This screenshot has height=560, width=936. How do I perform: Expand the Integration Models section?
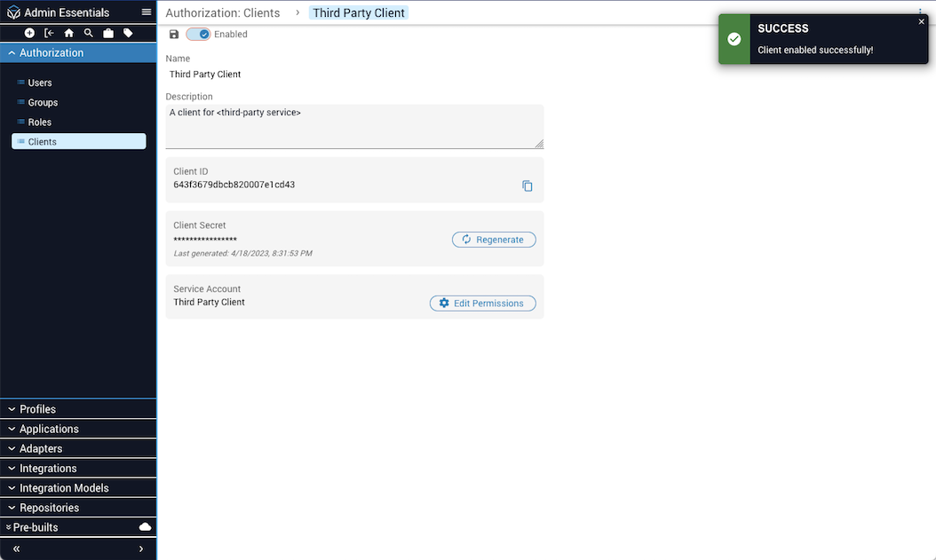pyautogui.click(x=78, y=488)
